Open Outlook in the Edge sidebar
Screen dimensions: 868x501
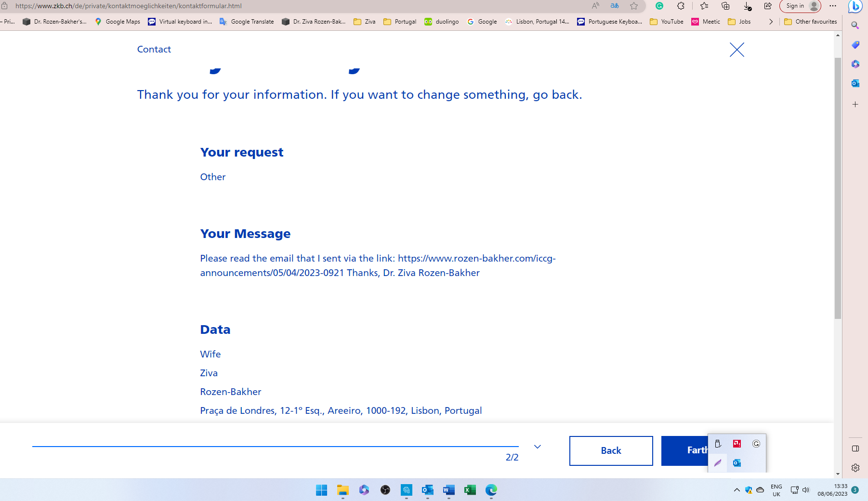coord(855,83)
